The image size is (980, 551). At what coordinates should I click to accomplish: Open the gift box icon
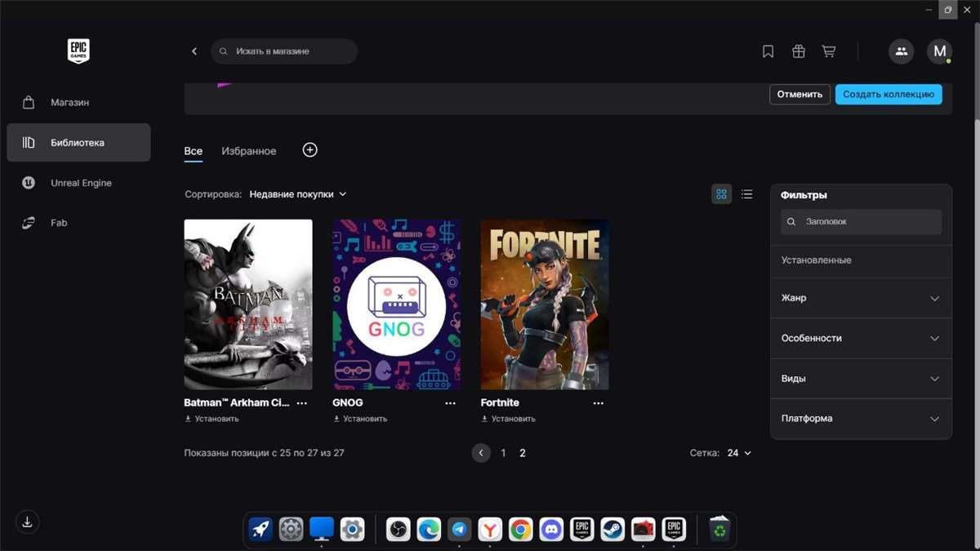point(799,51)
